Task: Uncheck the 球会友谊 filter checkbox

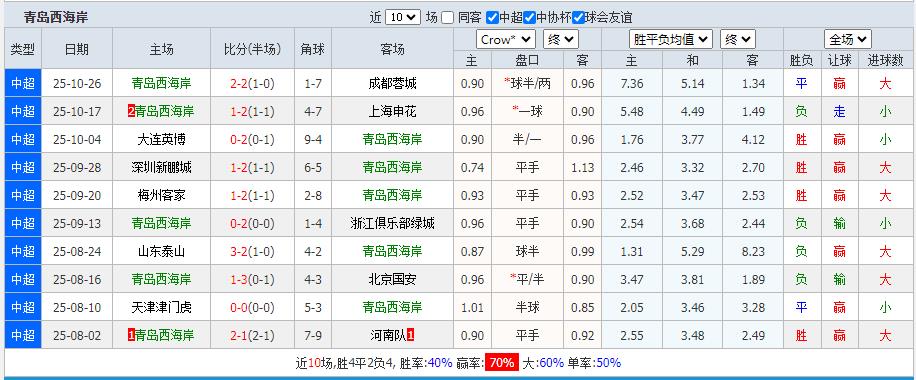Action: click(x=578, y=18)
